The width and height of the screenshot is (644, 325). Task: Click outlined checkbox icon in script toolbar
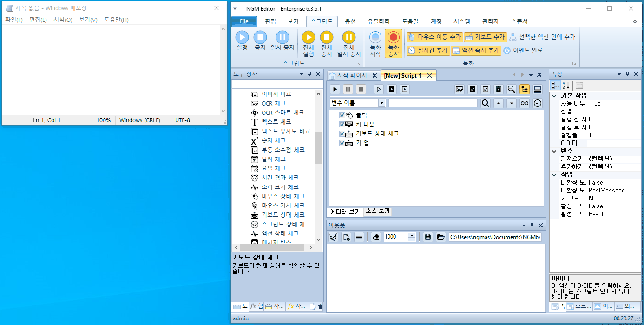[486, 89]
